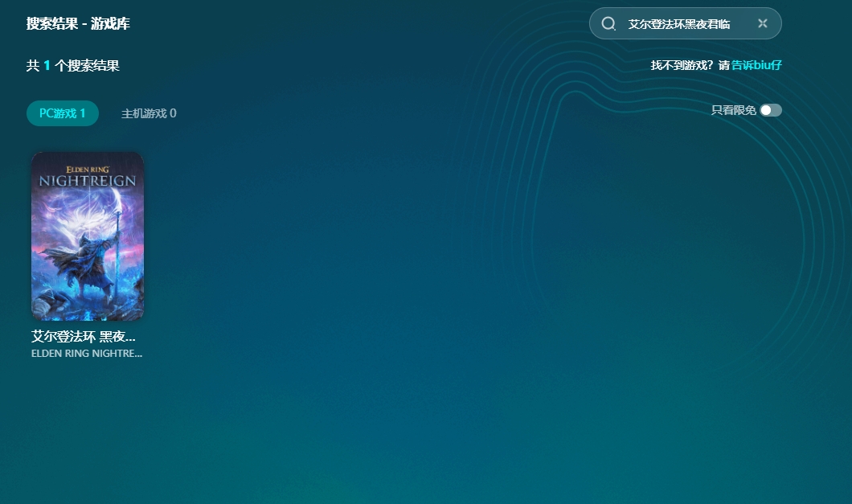Click the NIGHTREIGN logo on the cover
The width and height of the screenshot is (852, 504).
point(88,181)
